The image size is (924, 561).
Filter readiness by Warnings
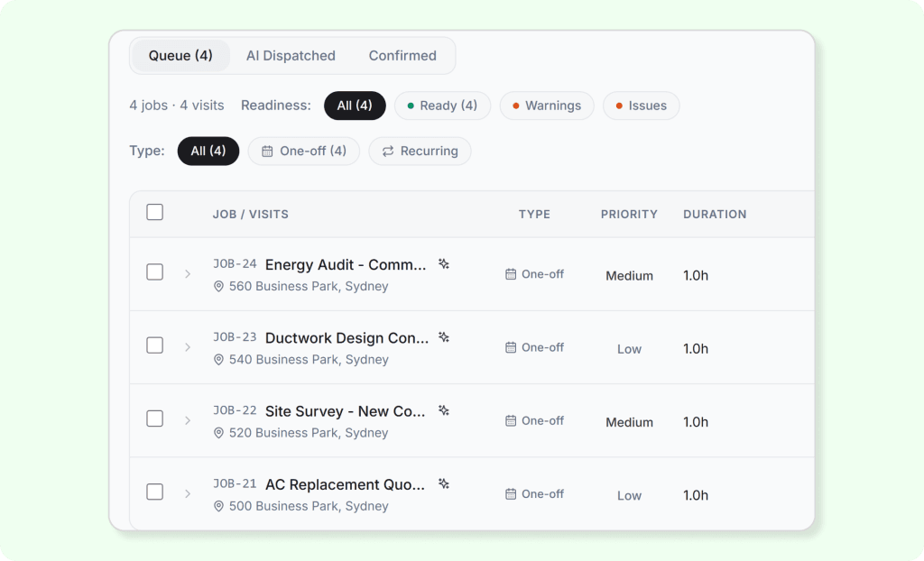[547, 106]
